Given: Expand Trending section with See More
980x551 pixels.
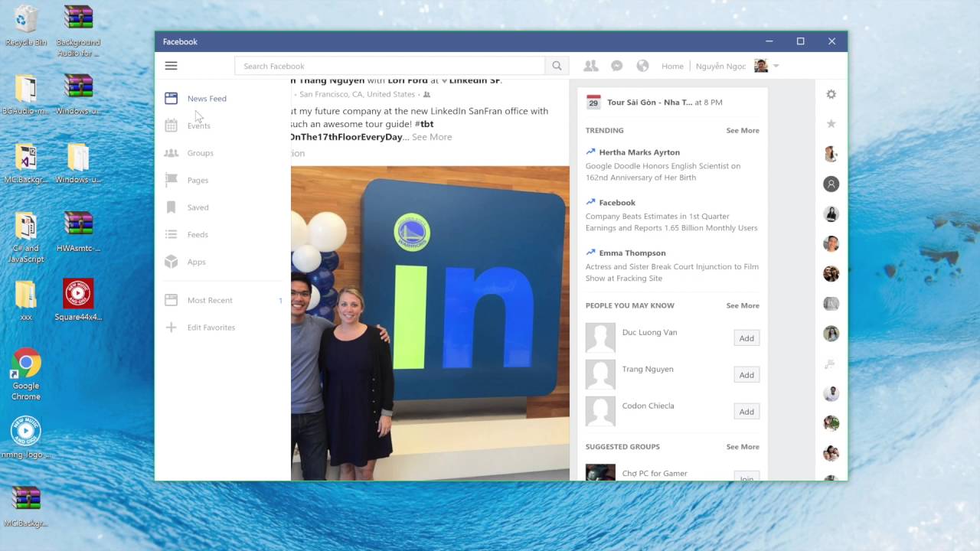Looking at the screenshot, I should pos(743,130).
